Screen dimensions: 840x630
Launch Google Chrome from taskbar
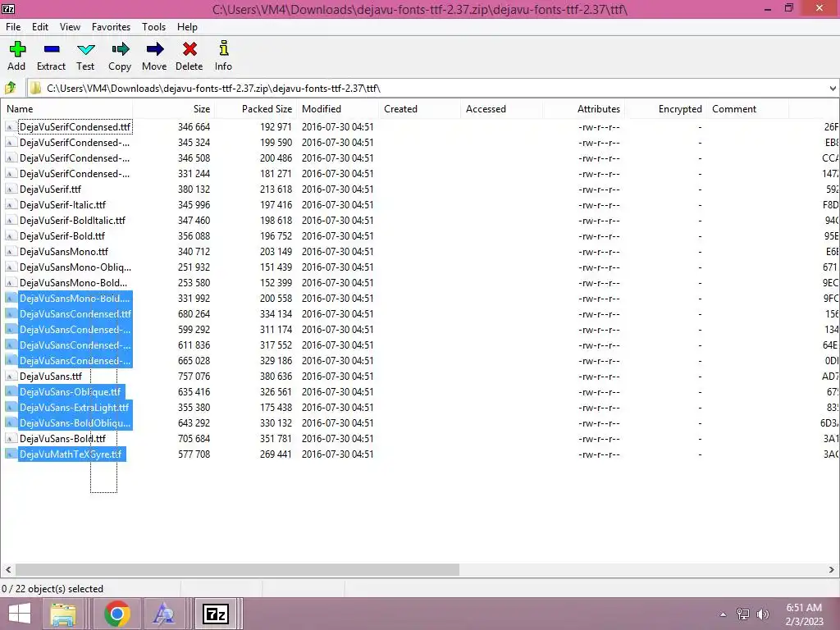(117, 614)
